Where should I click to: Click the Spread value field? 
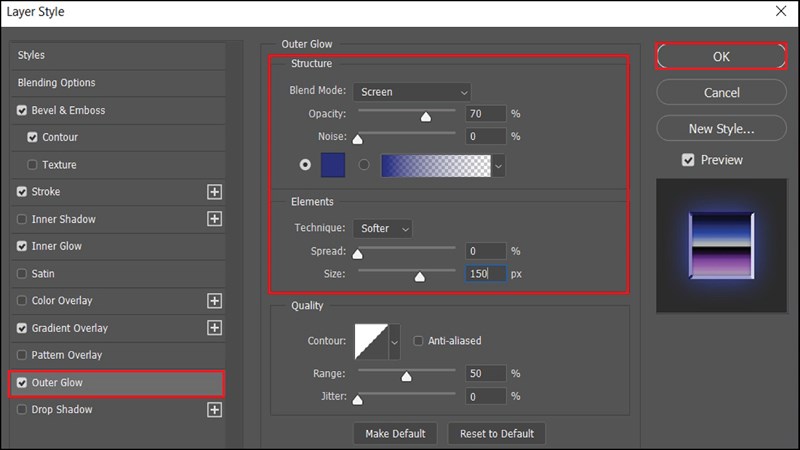(486, 251)
